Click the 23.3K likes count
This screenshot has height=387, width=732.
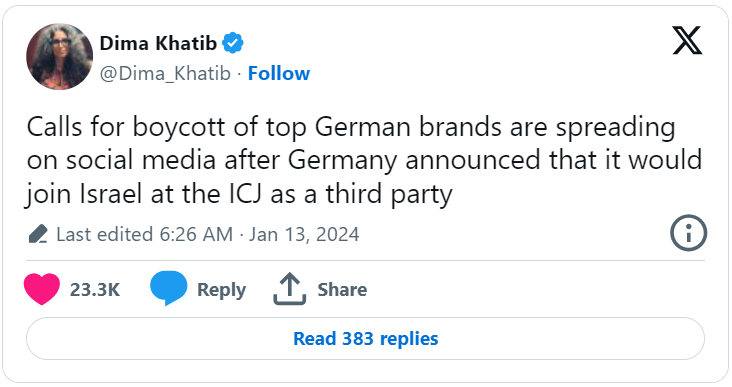click(95, 289)
